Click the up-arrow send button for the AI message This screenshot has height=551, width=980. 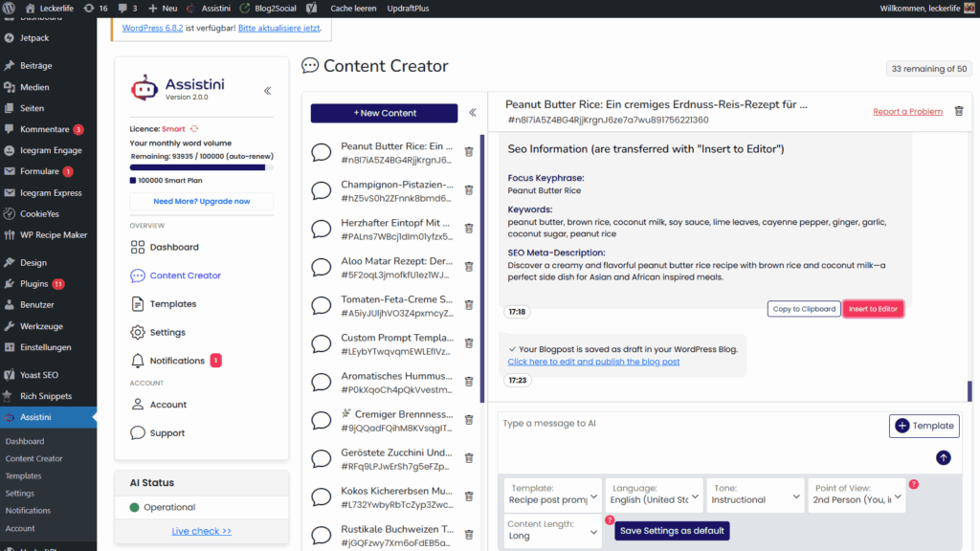click(943, 457)
